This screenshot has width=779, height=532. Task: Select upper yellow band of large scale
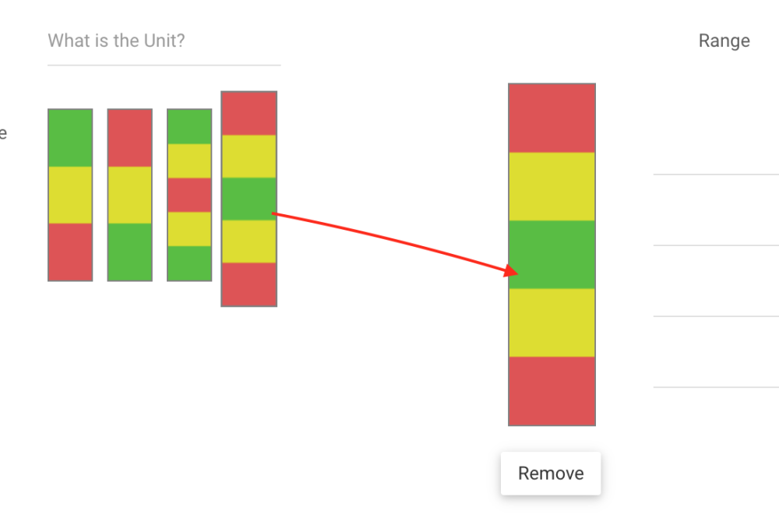[552, 186]
